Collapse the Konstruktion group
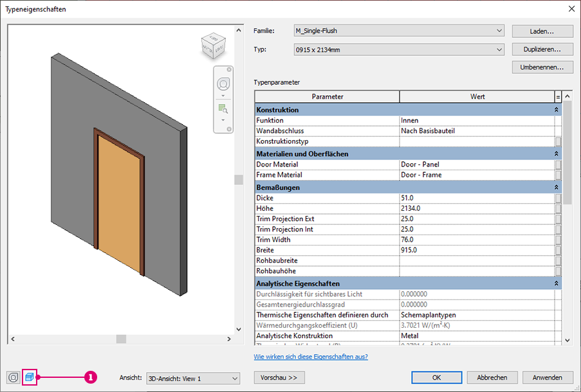Image resolution: width=581 pixels, height=392 pixels. point(556,110)
